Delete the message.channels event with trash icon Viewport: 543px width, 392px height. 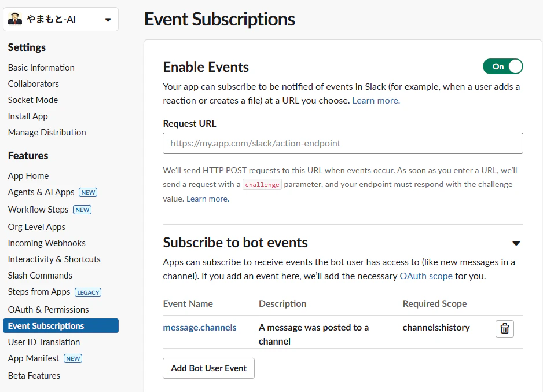pos(505,329)
